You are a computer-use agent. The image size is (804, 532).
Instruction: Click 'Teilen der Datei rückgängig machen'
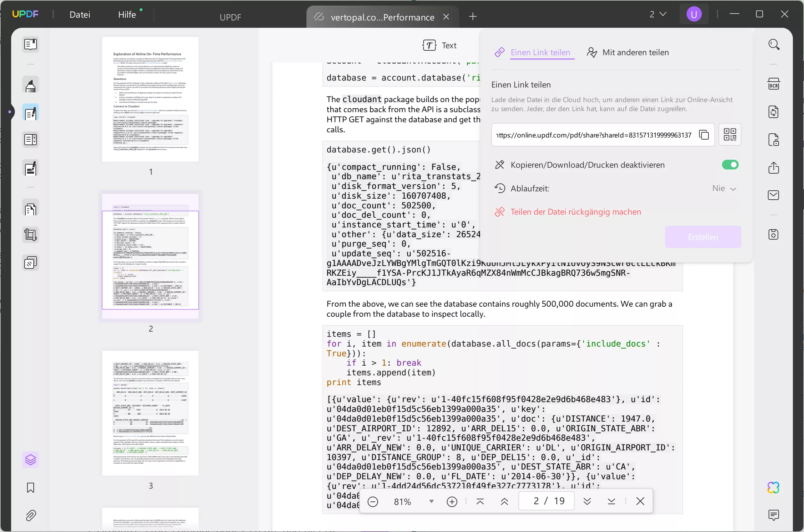coord(575,212)
